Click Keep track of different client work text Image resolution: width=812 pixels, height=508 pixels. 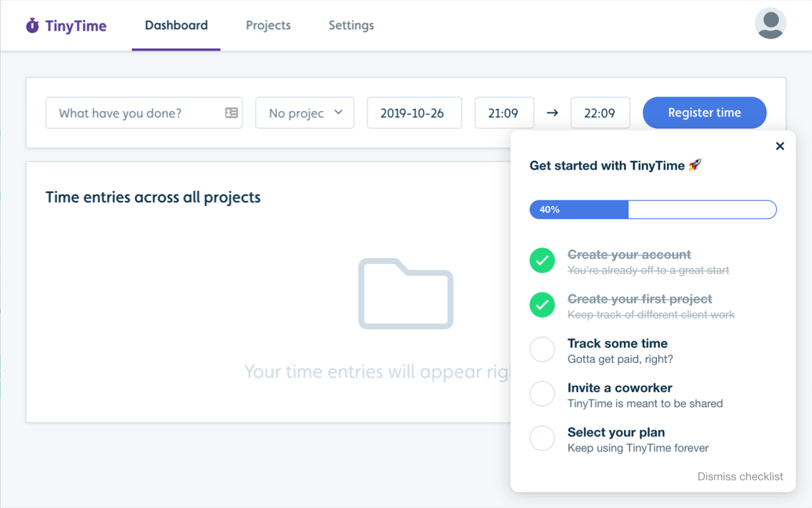(x=651, y=315)
